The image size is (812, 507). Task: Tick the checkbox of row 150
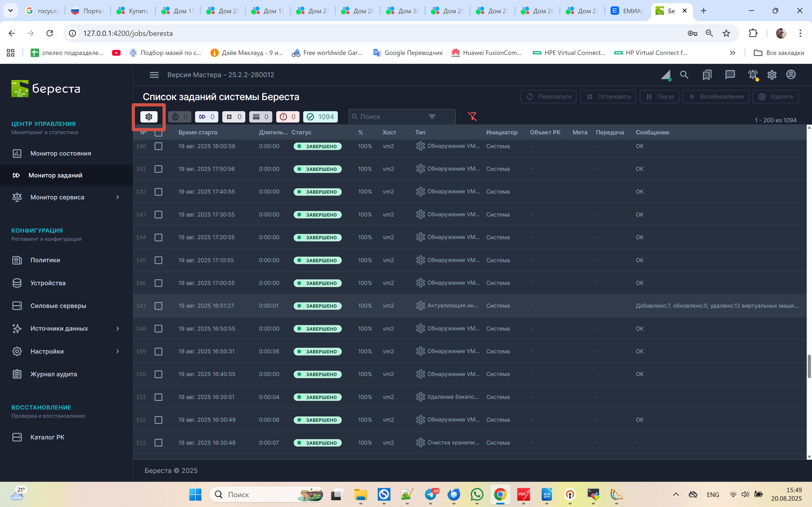pyautogui.click(x=158, y=374)
